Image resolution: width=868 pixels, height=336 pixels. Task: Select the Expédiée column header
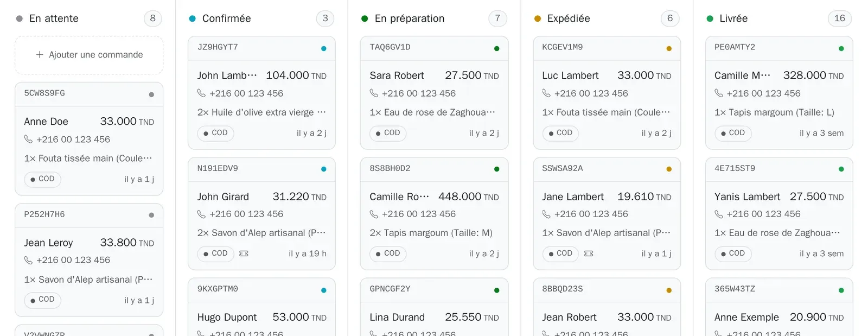(568, 18)
